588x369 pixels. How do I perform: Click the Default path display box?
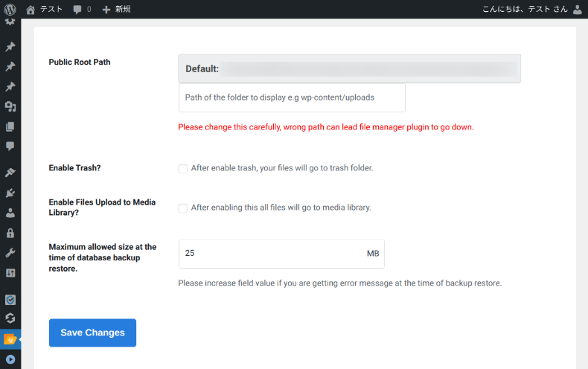pos(349,68)
